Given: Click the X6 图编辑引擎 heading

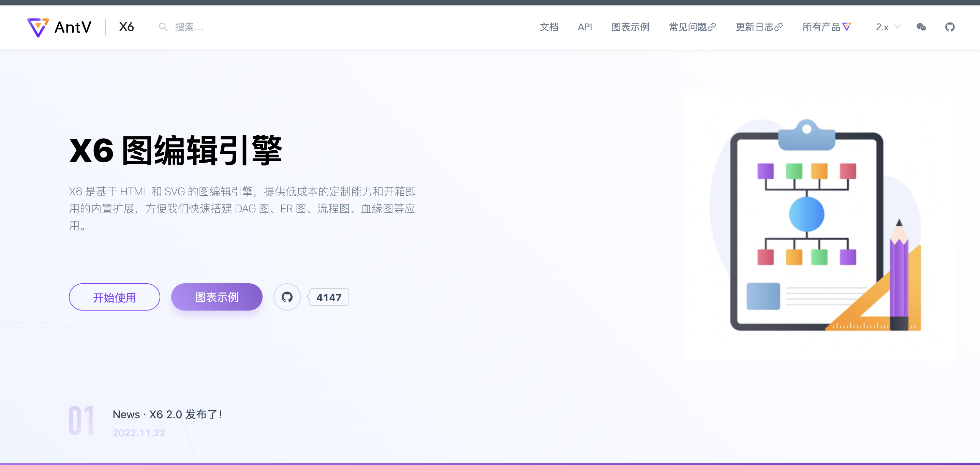Looking at the screenshot, I should pos(175,151).
